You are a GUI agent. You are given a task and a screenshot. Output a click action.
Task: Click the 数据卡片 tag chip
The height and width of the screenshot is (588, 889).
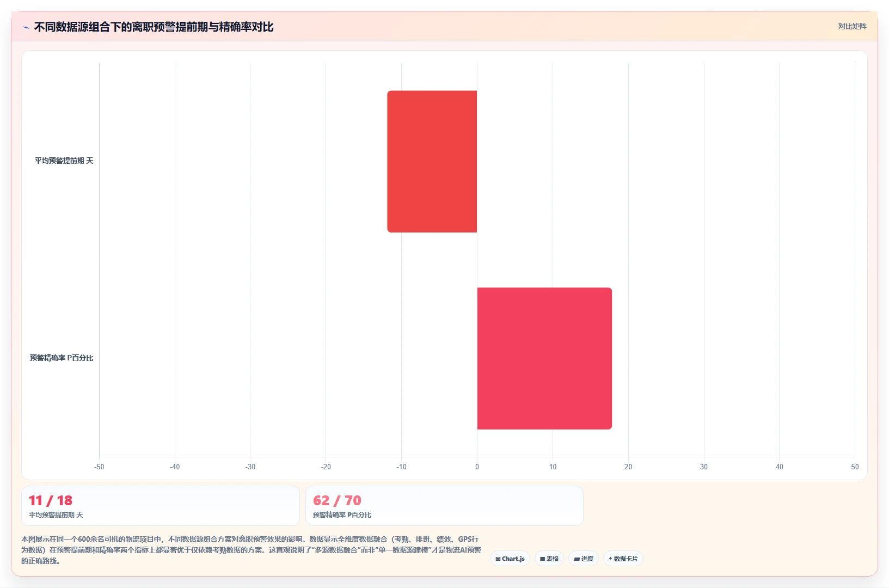[623, 559]
